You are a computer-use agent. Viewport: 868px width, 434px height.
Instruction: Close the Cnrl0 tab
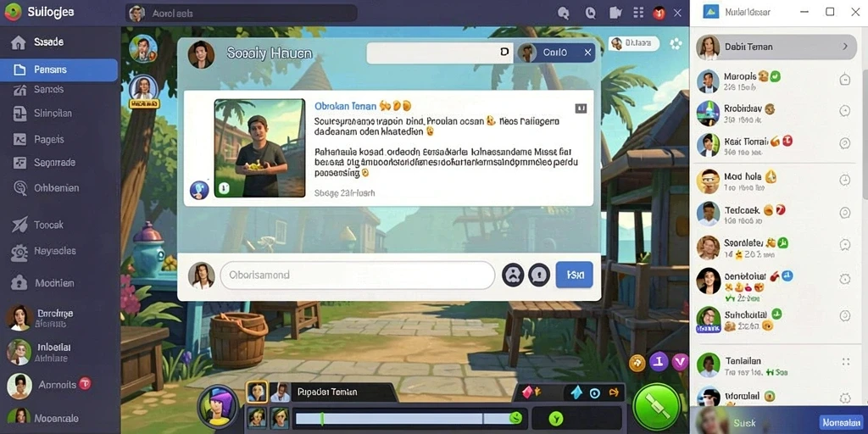click(588, 53)
